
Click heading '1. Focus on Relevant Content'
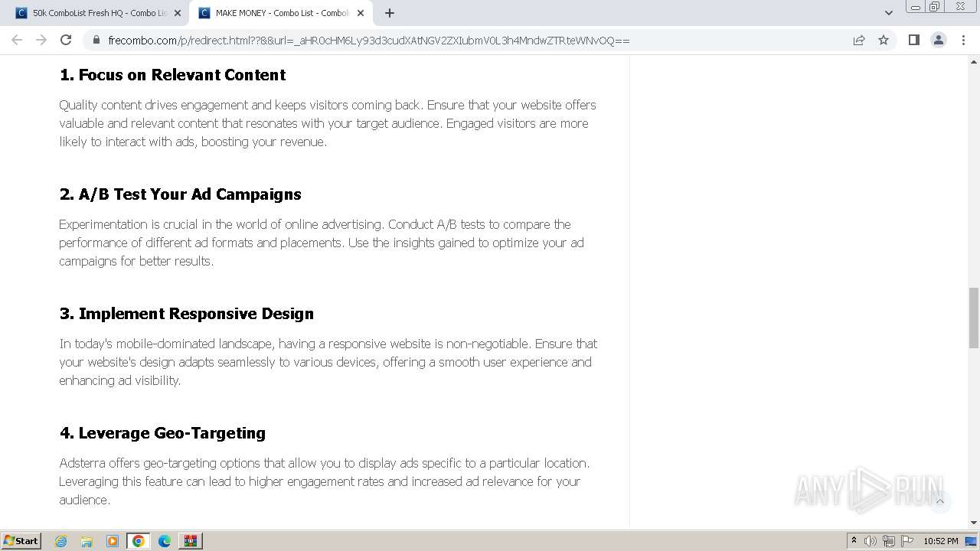pyautogui.click(x=173, y=75)
